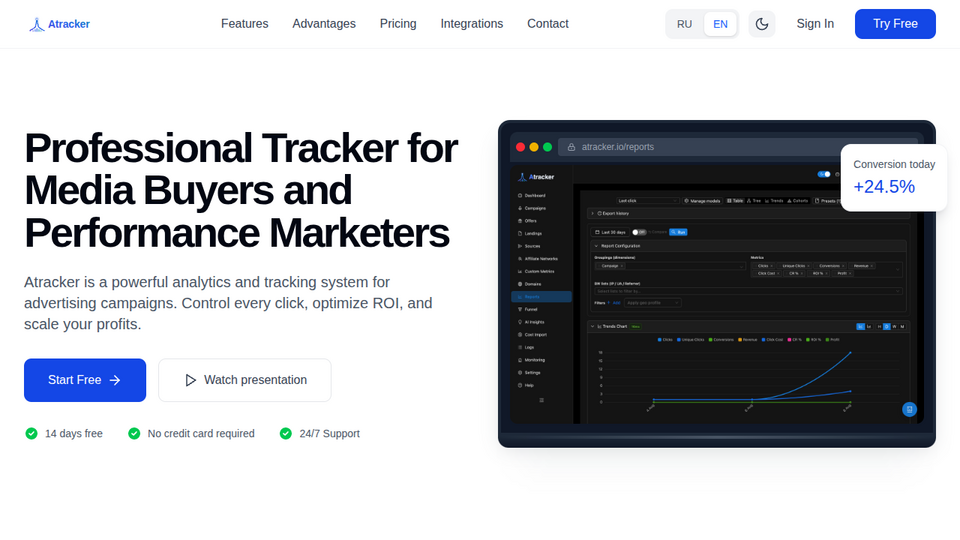Image resolution: width=960 pixels, height=540 pixels.
Task: Click the play icon in Watch presentation
Action: (x=190, y=380)
